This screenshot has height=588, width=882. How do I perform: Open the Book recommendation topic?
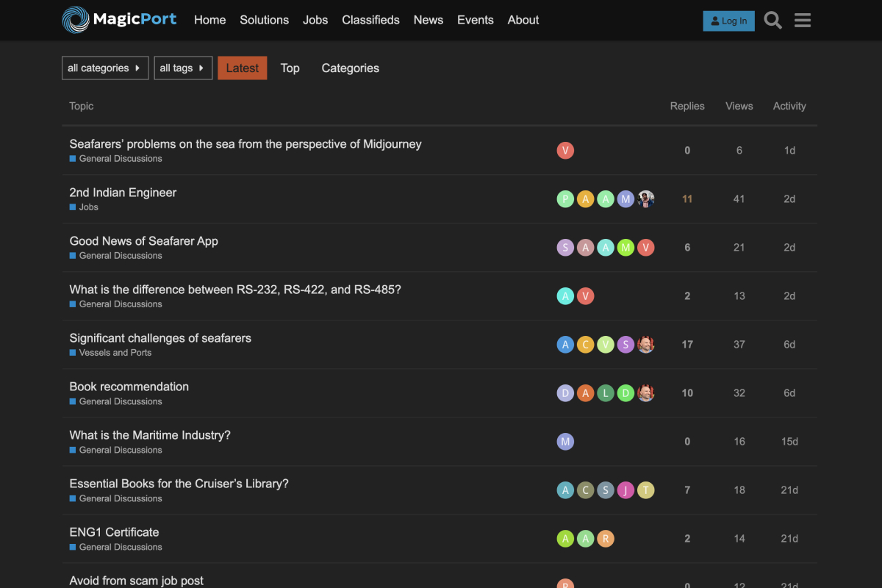(129, 386)
